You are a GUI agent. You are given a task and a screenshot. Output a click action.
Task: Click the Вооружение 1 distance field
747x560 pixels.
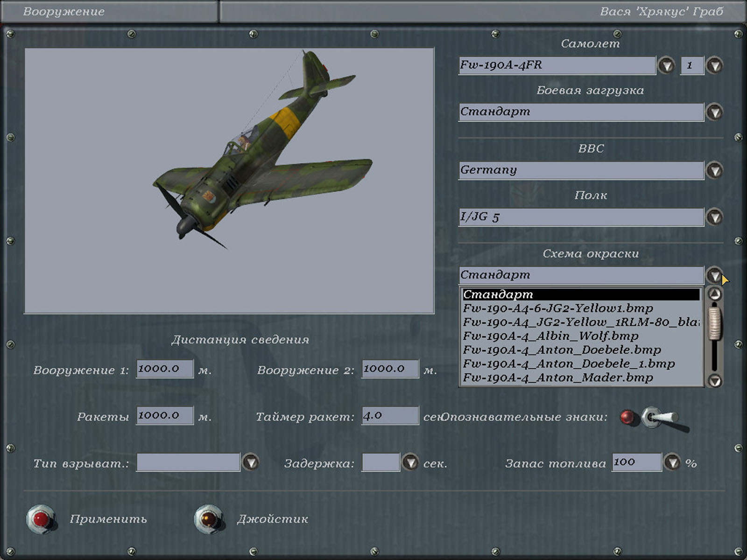164,369
